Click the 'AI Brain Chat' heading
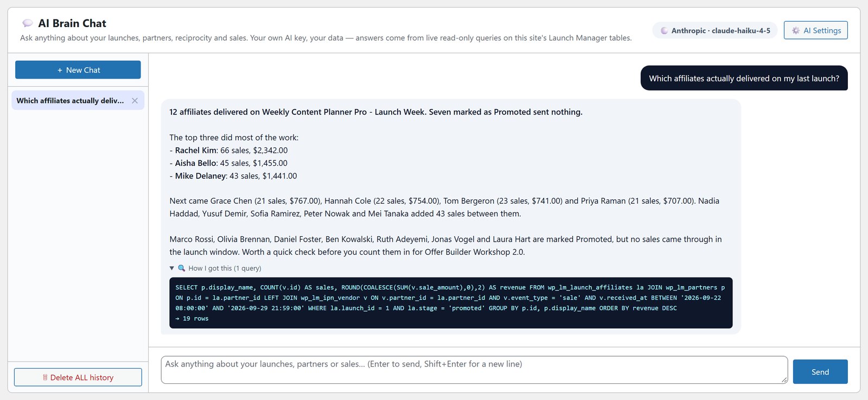This screenshot has height=400, width=868. click(72, 23)
